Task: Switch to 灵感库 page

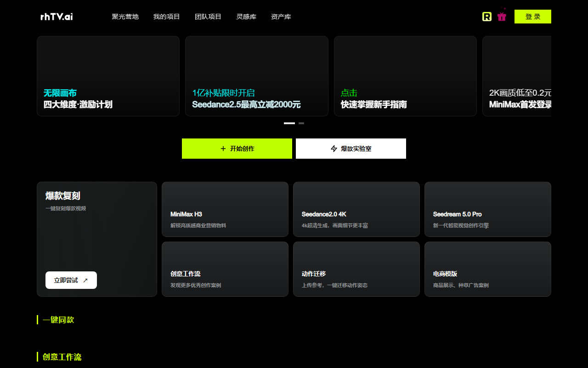Action: pyautogui.click(x=246, y=17)
